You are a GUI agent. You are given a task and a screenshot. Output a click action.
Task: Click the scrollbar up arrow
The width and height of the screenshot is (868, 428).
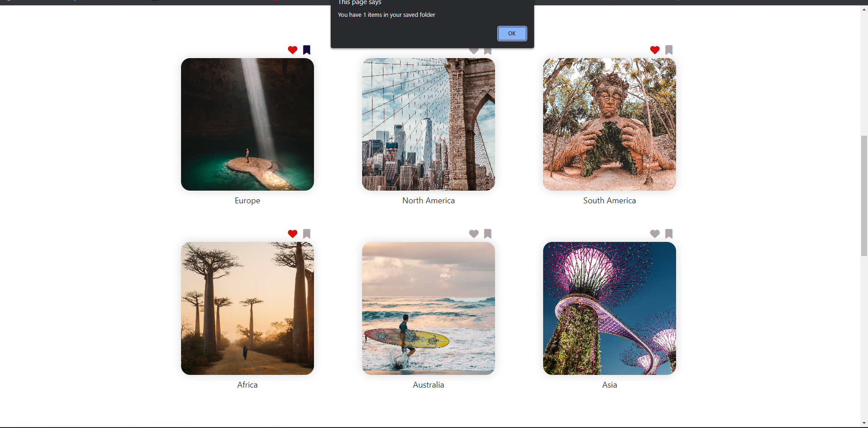[863, 9]
